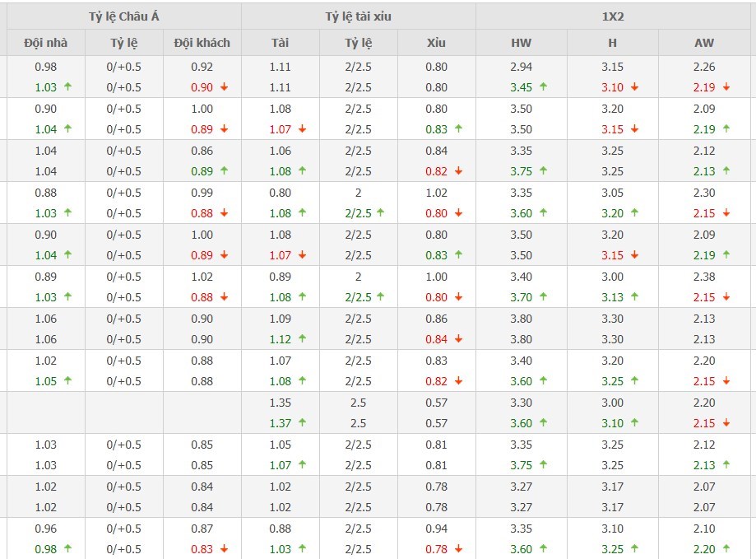Select the 1X2 group header
Screen dimensions: 756x559
(615, 16)
